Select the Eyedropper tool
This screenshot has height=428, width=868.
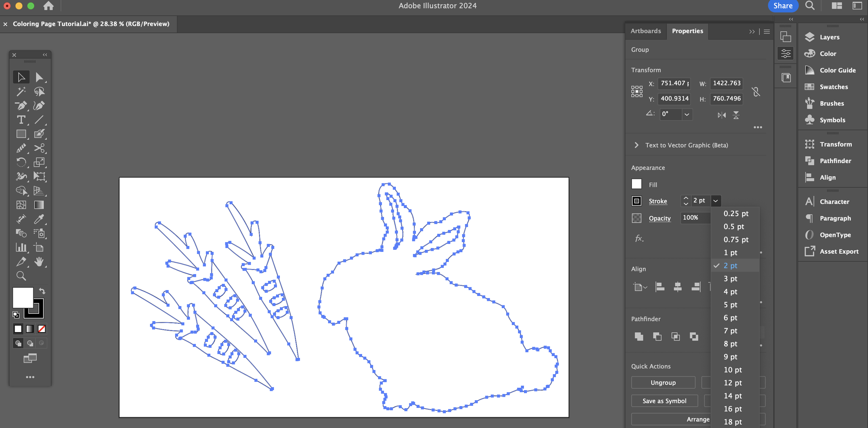coord(39,219)
